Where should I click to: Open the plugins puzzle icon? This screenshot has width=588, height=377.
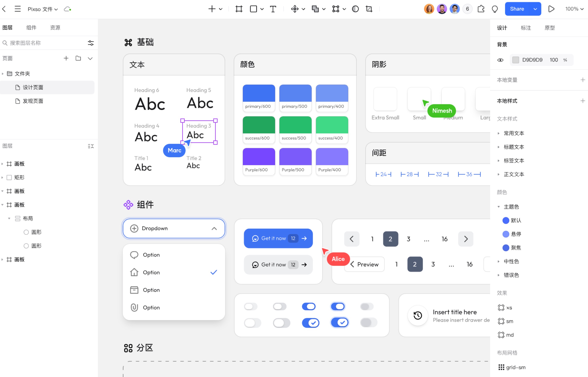tap(481, 9)
